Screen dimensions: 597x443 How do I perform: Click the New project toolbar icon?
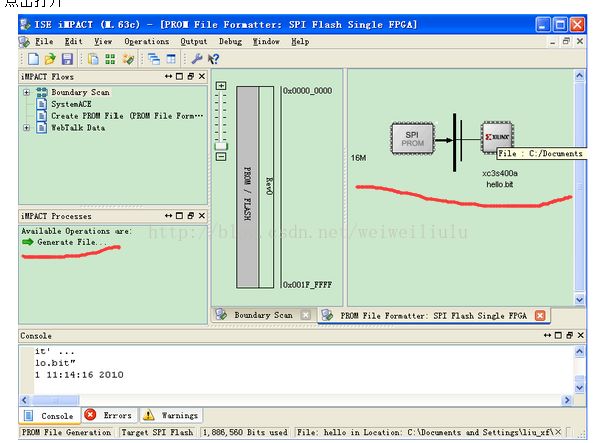tap(33, 59)
